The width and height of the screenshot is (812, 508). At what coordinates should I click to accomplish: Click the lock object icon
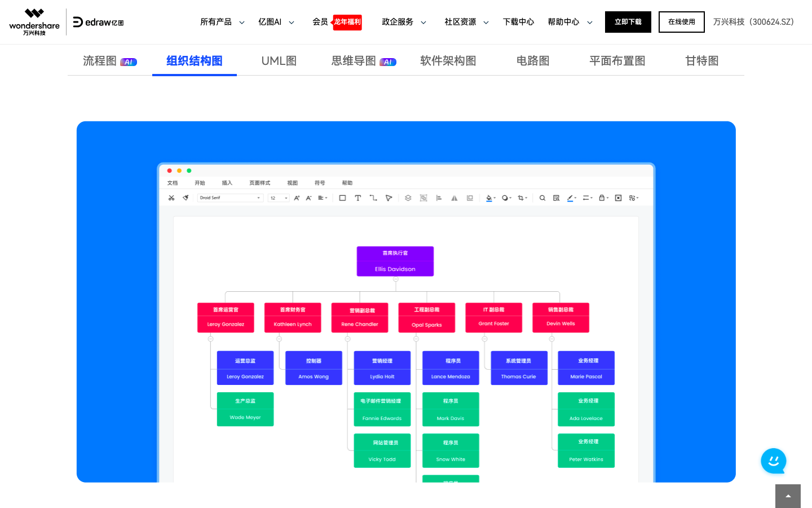coord(602,198)
